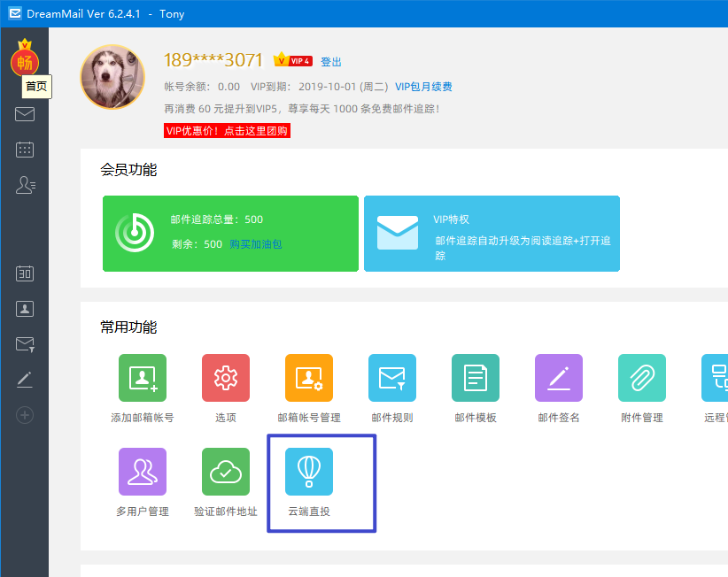Click the 帐号余额: 0.00 text
728x577 pixels.
coord(202,87)
